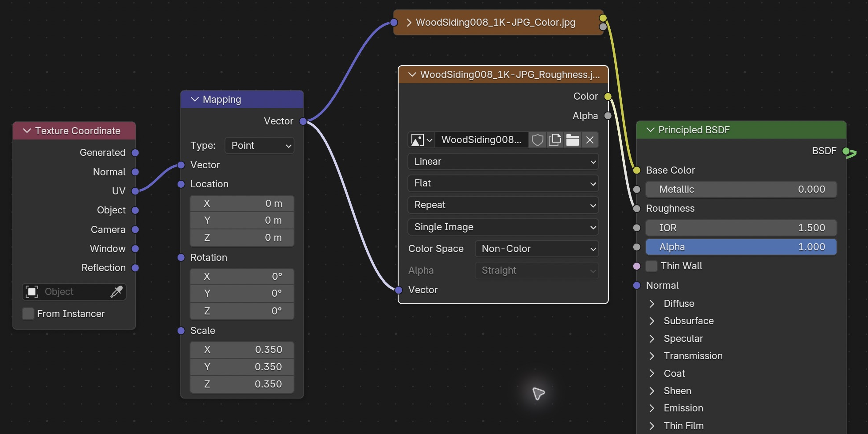Image resolution: width=868 pixels, height=434 pixels.
Task: Click the Base Color input socket
Action: (x=637, y=170)
